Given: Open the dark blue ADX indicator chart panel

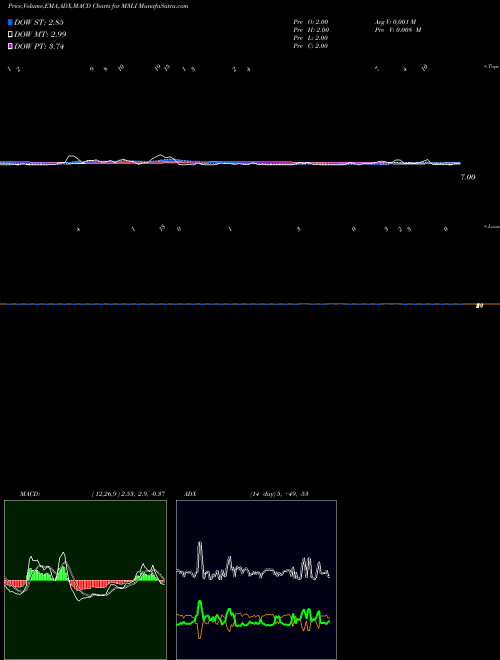Looking at the screenshot, I should pyautogui.click(x=256, y=580).
